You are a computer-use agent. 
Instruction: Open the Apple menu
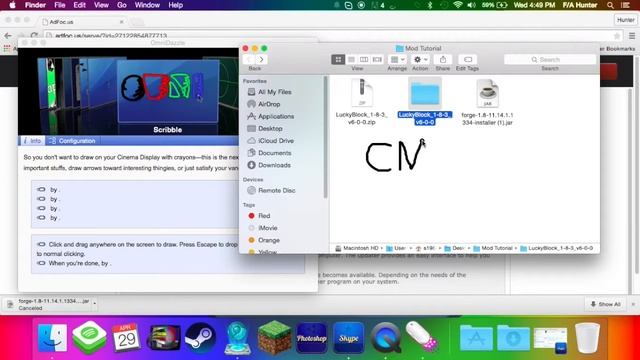(x=12, y=5)
